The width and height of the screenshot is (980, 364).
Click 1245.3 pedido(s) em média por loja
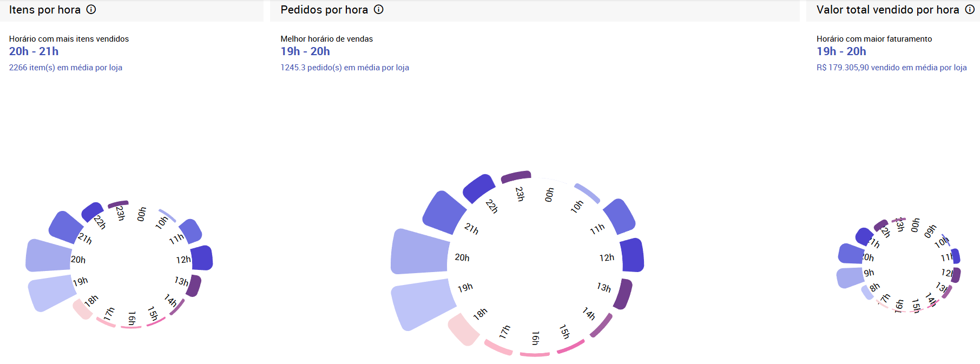point(345,68)
